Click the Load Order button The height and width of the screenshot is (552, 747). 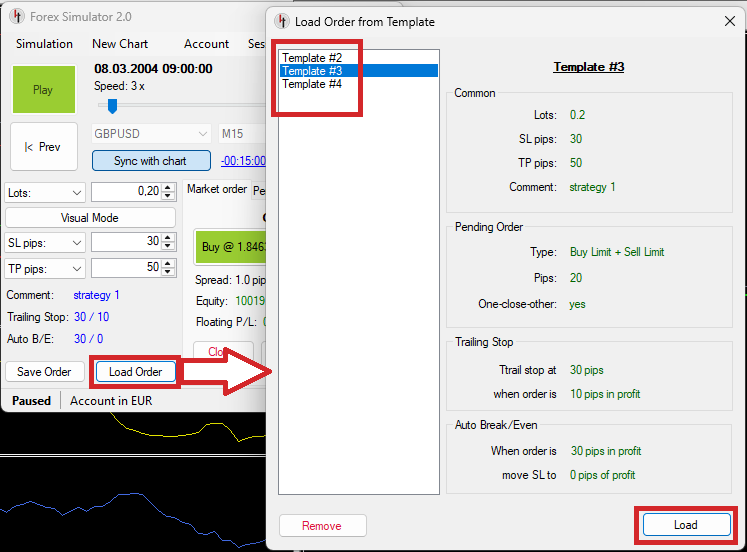[135, 372]
